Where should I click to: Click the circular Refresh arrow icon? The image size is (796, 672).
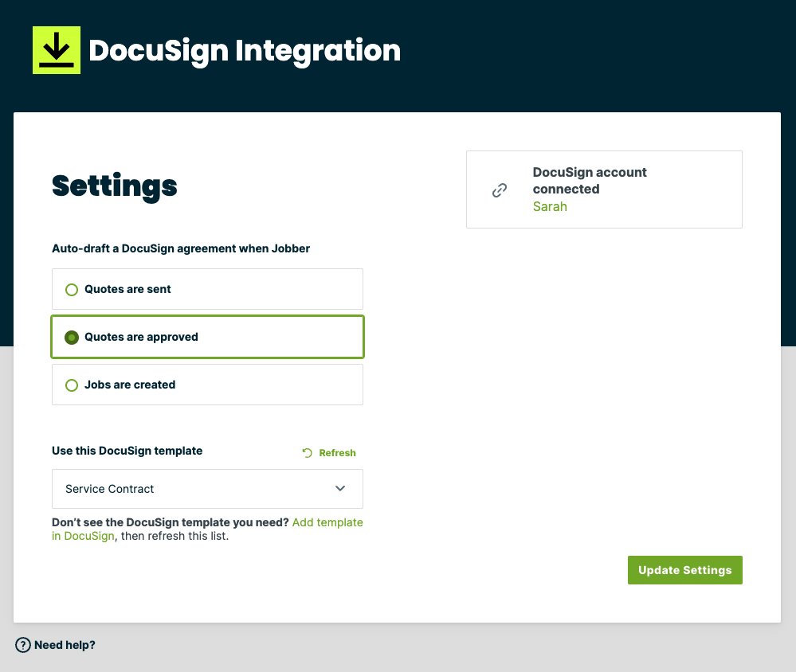(x=307, y=453)
